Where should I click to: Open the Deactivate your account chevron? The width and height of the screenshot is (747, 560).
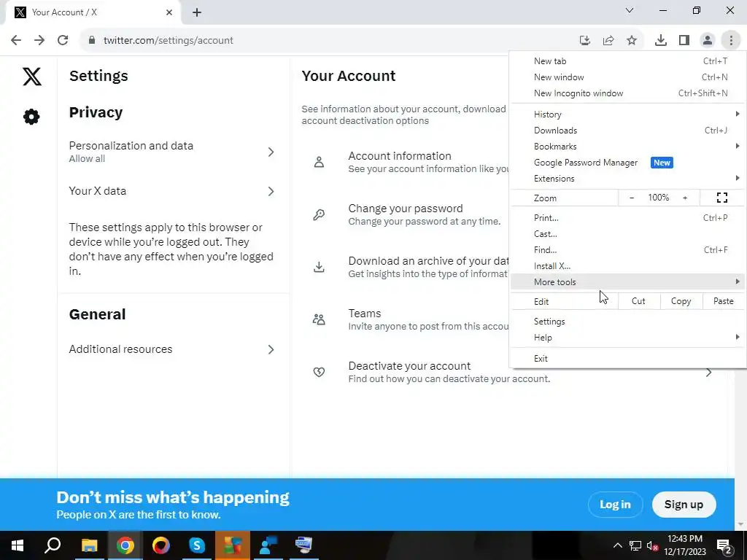click(x=708, y=372)
